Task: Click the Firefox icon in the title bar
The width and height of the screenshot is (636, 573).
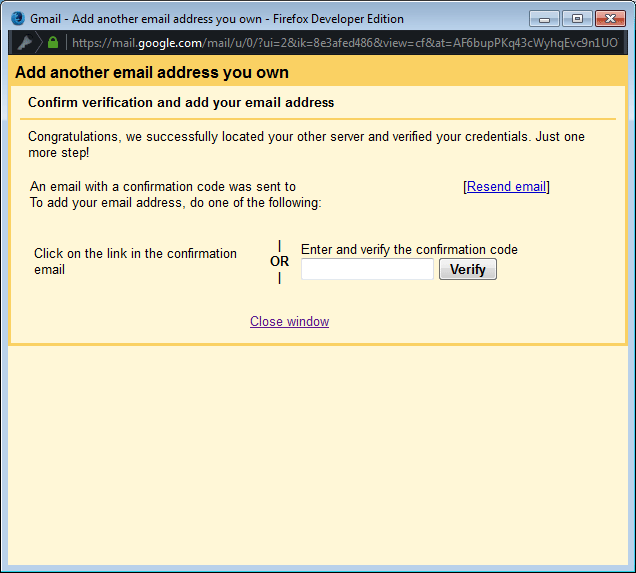Action: click(x=17, y=18)
